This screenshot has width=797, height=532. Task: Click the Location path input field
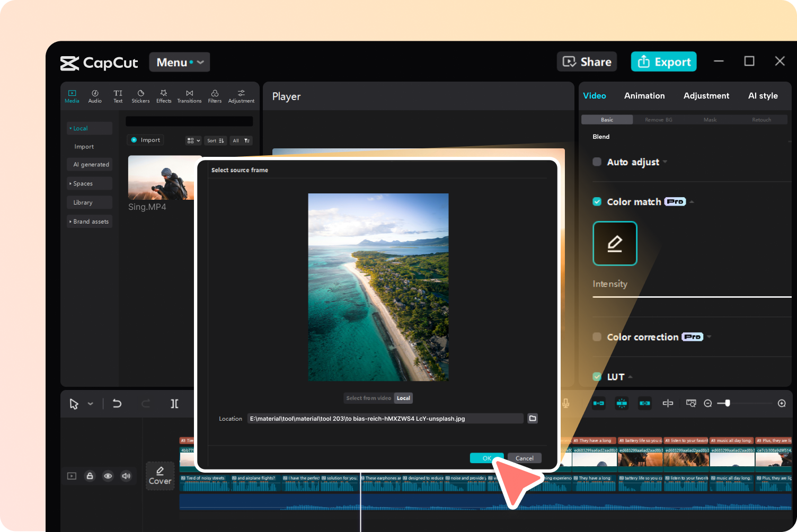pos(385,419)
